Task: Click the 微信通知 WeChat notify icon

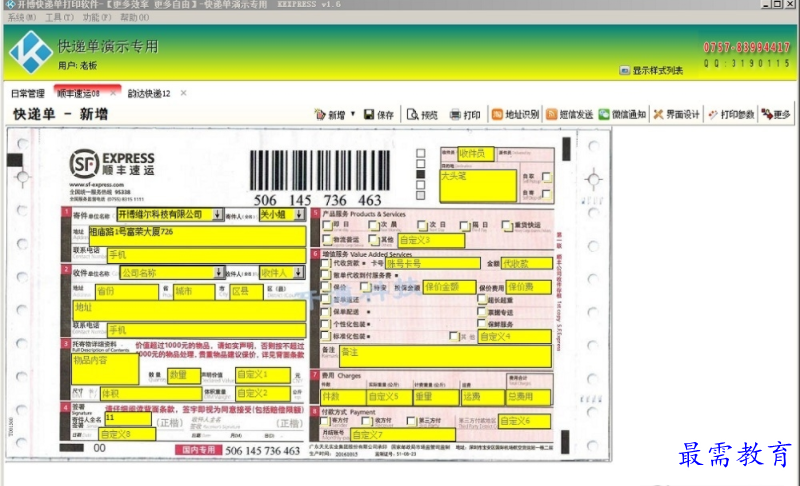Action: pos(604,115)
